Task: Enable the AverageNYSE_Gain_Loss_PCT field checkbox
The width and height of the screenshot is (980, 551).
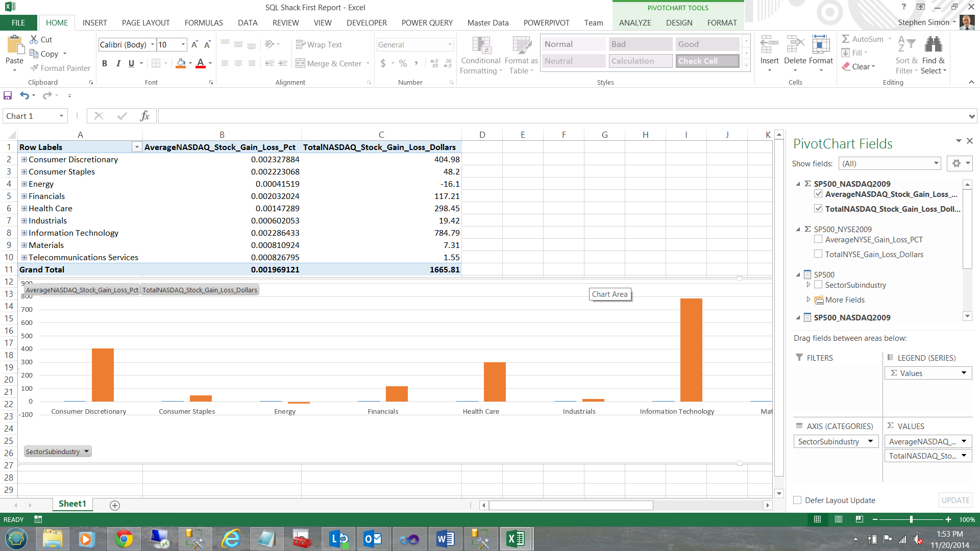Action: (x=818, y=239)
